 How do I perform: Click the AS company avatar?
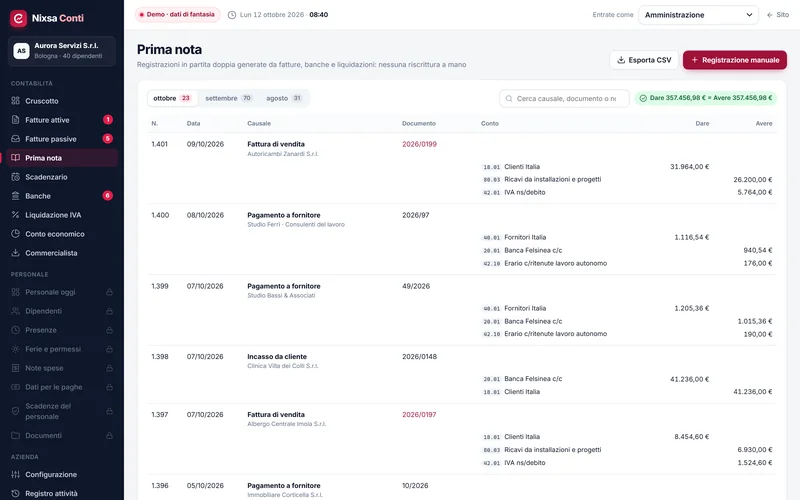point(21,51)
